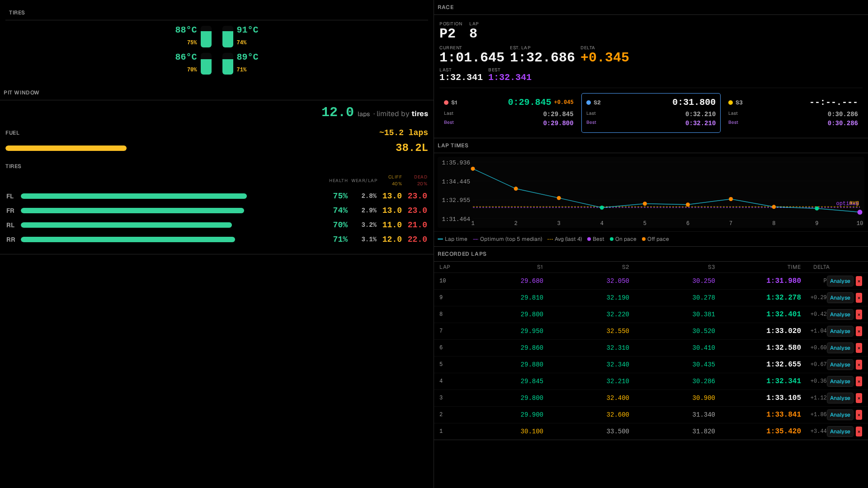Viewport: 868px width, 488px height.
Task: Click the Best legend entry
Action: tap(596, 239)
